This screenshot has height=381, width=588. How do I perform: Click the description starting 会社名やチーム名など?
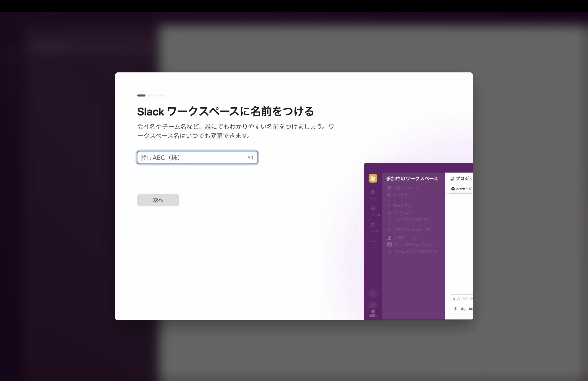(x=236, y=131)
